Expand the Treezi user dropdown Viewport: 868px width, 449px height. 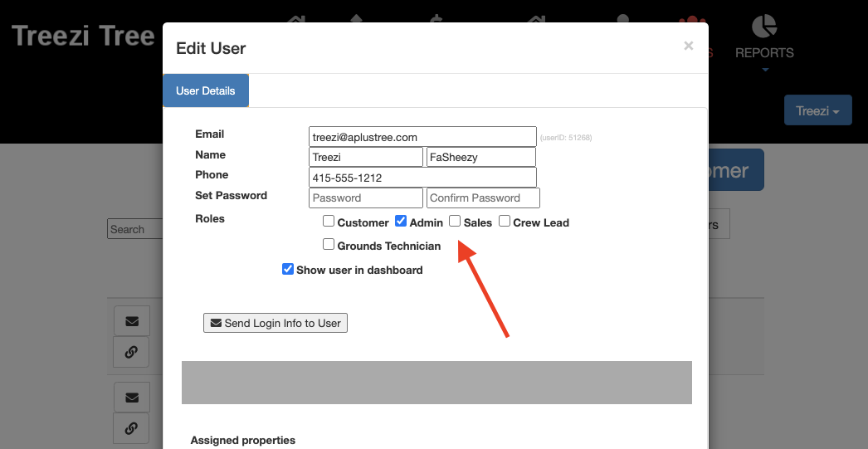pyautogui.click(x=817, y=110)
